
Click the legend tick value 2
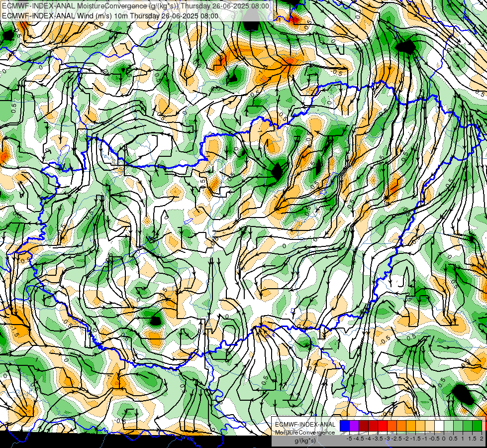point(482,439)
